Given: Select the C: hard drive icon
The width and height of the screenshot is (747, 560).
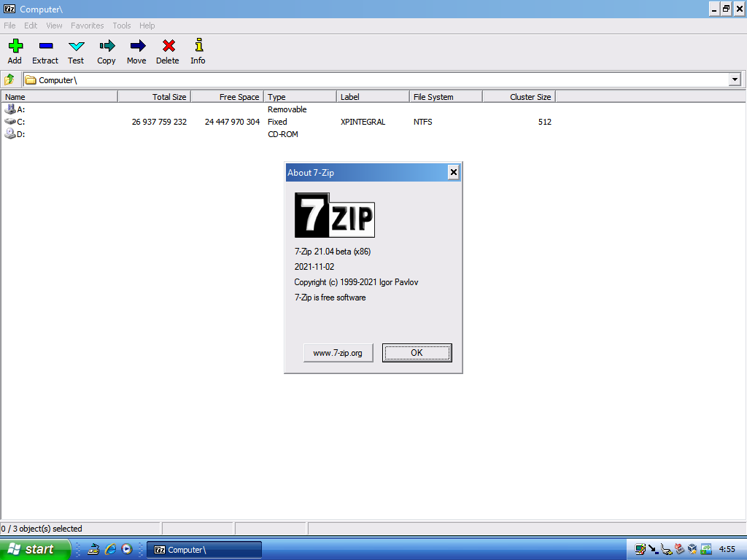Looking at the screenshot, I should point(9,122).
